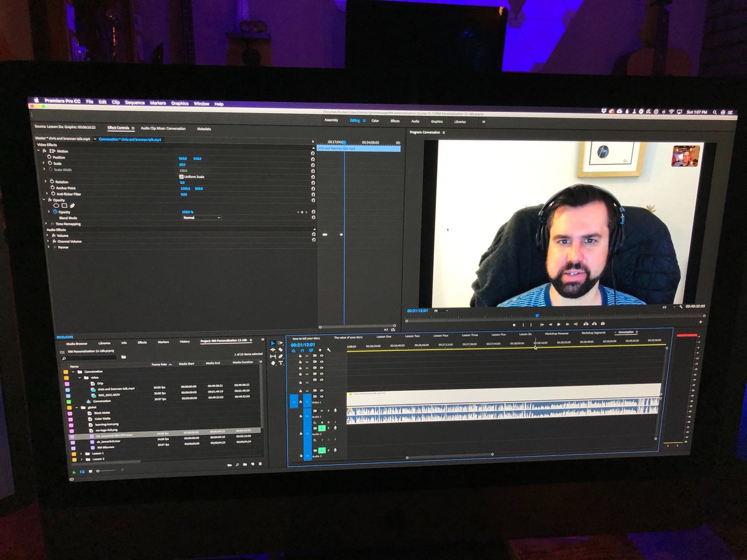This screenshot has width=747, height=560.
Task: Open the workspace overflow chevron
Action: tap(483, 122)
